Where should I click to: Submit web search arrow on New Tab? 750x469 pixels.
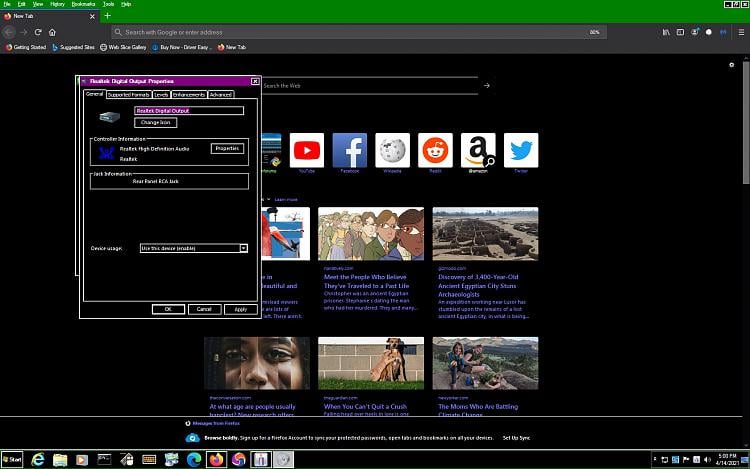pos(486,86)
